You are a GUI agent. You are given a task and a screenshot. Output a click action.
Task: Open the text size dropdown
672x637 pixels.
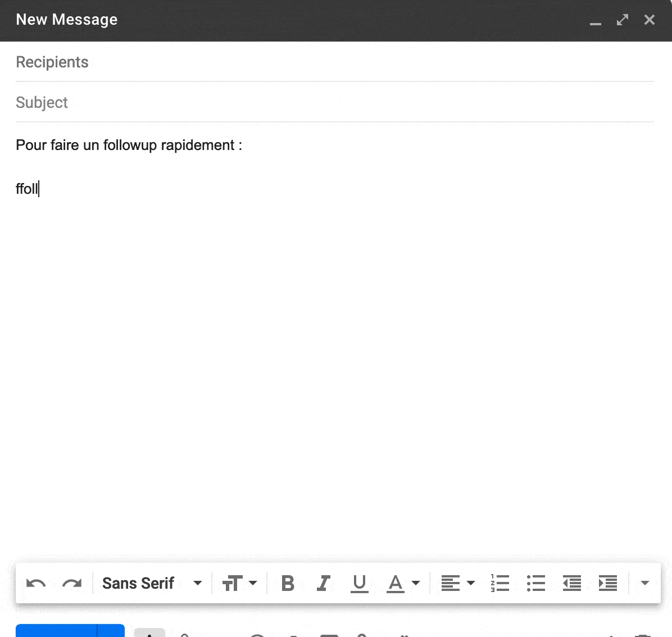pos(239,583)
